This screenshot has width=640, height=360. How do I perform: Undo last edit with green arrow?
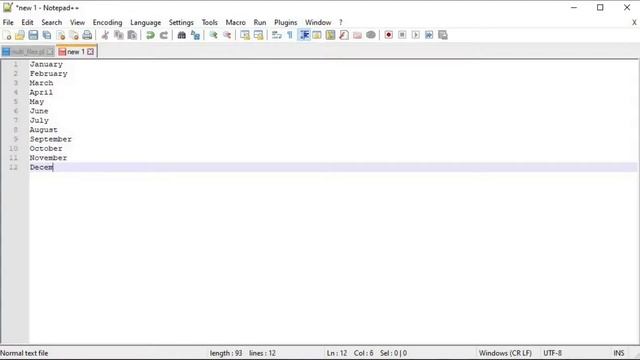coord(150,35)
